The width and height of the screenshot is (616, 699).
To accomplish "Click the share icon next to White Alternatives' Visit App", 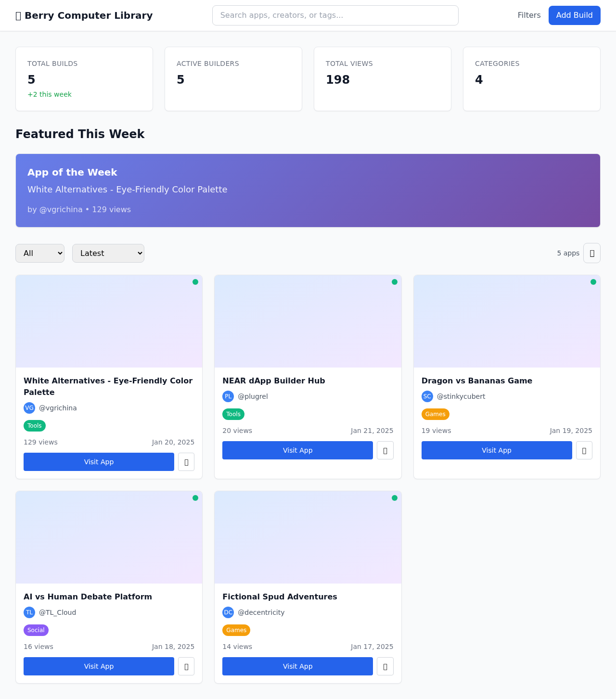I will [186, 462].
